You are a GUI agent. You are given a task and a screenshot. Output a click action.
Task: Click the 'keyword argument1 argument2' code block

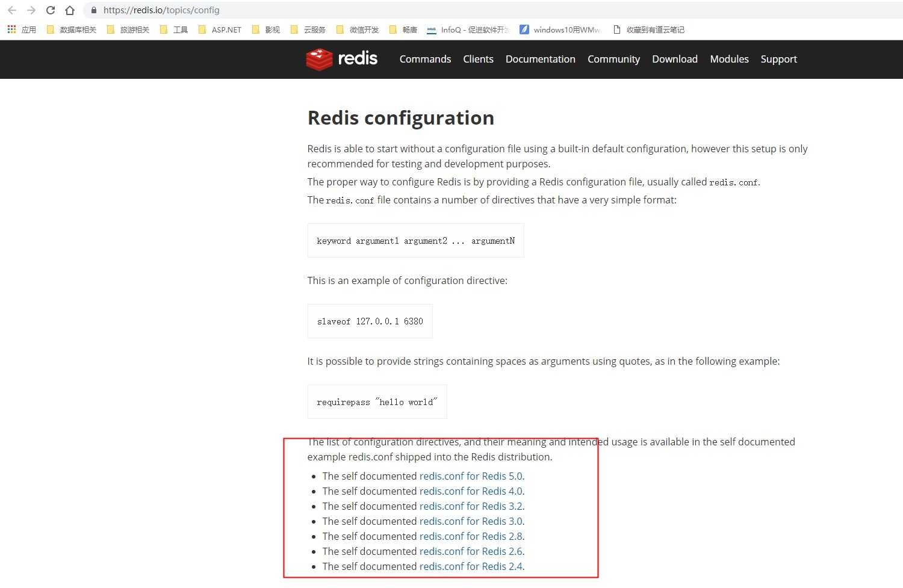(416, 241)
